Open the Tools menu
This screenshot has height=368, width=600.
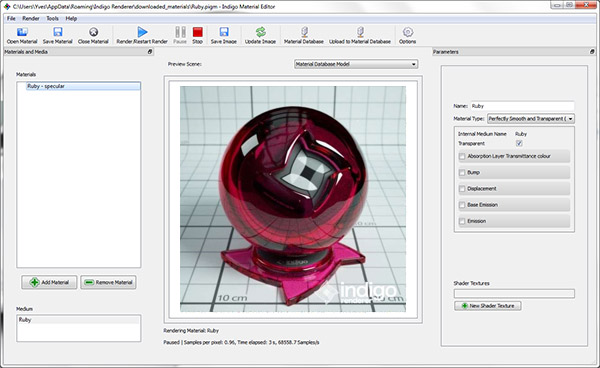52,18
